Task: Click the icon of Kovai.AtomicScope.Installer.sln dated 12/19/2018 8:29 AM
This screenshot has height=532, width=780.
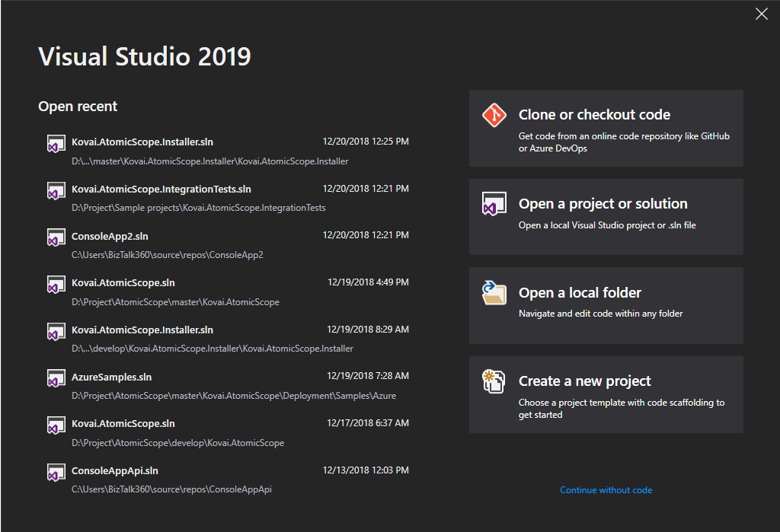Action: click(56, 331)
